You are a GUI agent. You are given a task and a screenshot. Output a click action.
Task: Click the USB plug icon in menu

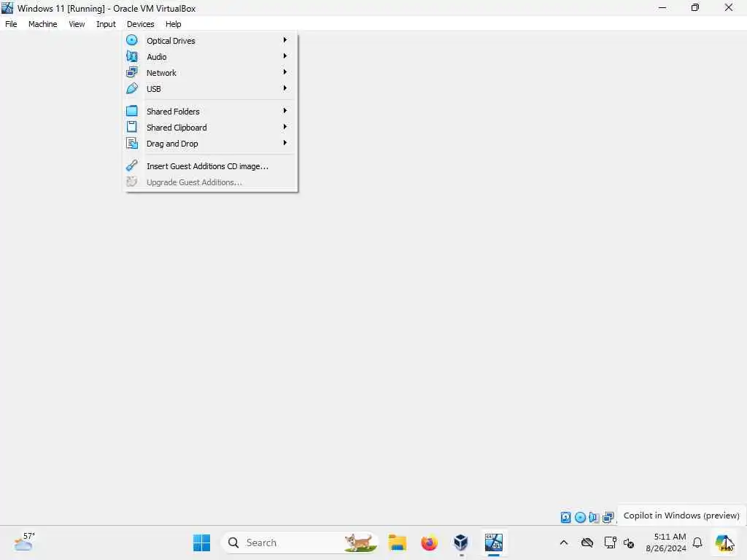coord(132,88)
